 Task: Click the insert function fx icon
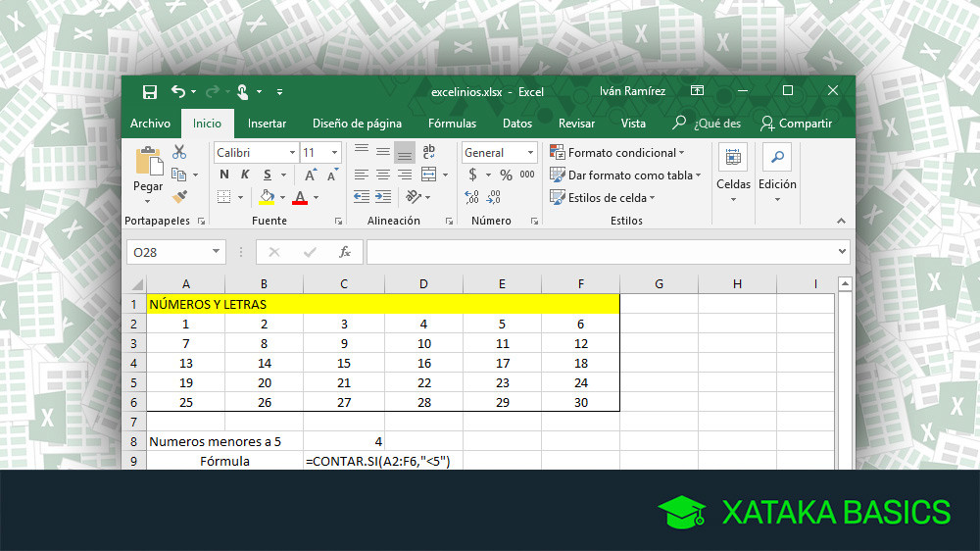345,252
